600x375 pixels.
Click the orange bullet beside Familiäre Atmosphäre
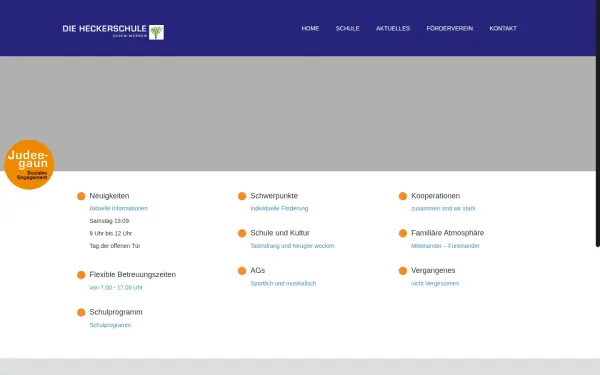(403, 233)
